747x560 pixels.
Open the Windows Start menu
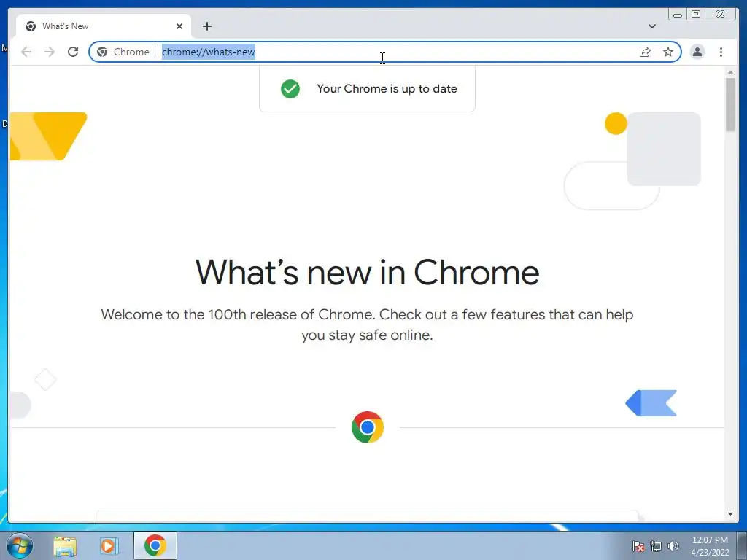click(20, 545)
